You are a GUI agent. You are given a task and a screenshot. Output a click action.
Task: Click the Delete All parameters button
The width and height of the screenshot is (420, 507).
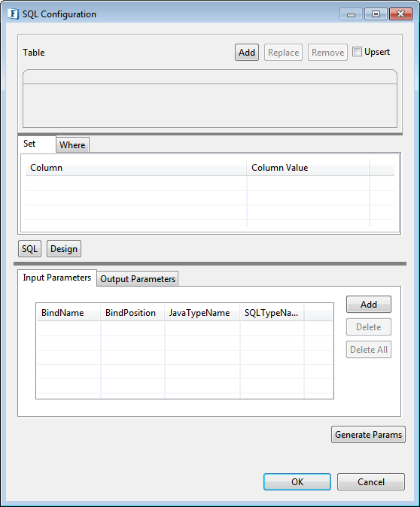point(369,350)
